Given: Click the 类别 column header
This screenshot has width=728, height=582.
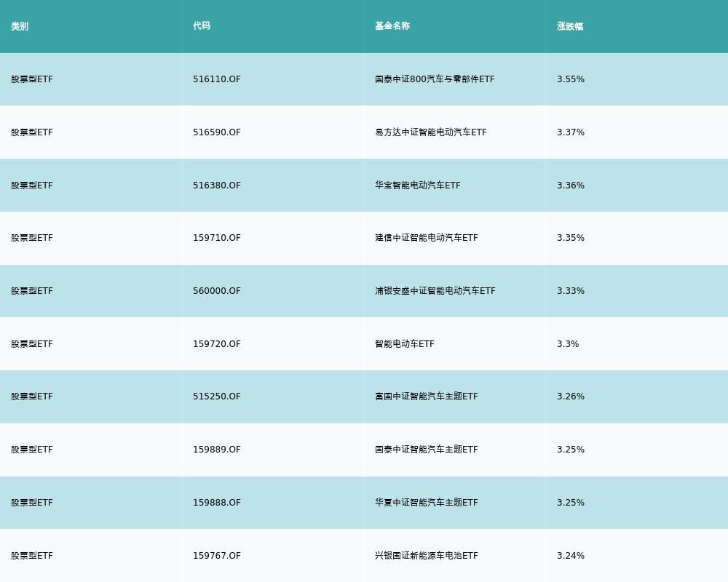Looking at the screenshot, I should click(20, 26).
